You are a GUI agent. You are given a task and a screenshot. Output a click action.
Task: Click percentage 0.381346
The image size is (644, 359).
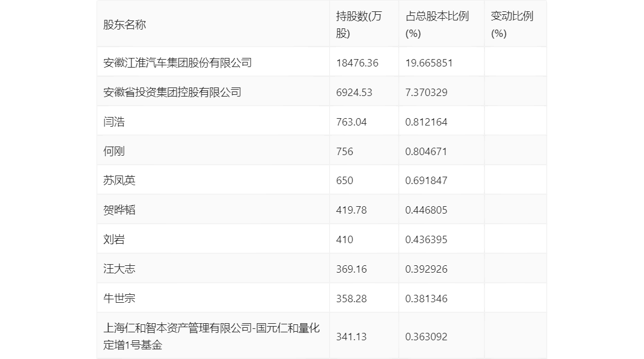tap(426, 299)
